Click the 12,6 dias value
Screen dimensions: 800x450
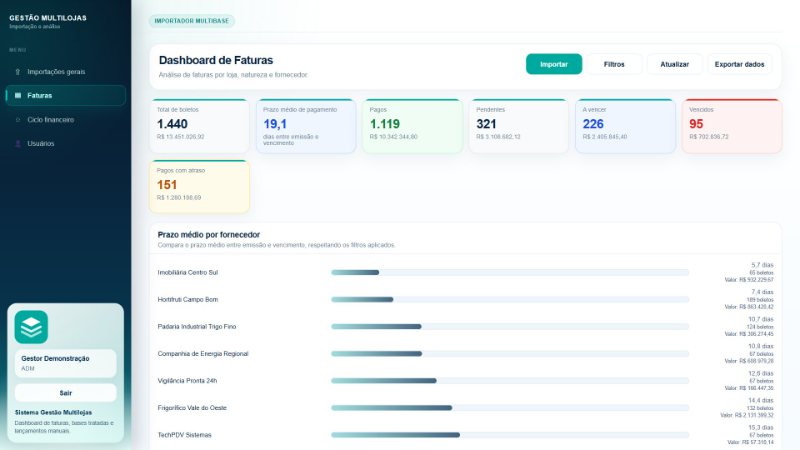click(761, 373)
